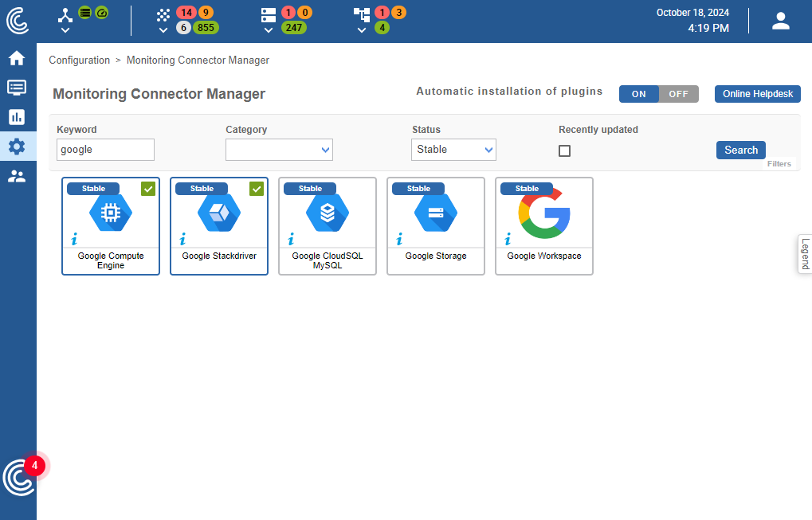The image size is (812, 520).
Task: Click the user profile icon
Action: 780,22
